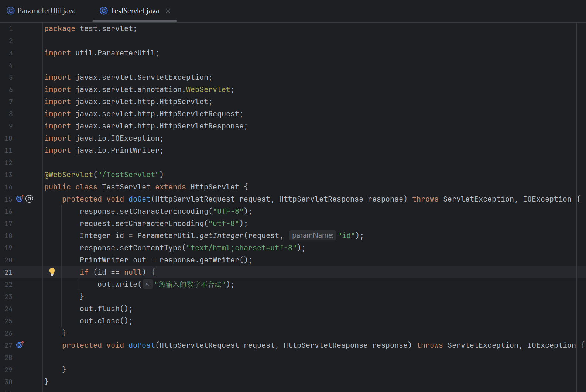586x392 pixels.
Task: Click response.getWriter() on line 20
Action: pyautogui.click(x=203, y=260)
